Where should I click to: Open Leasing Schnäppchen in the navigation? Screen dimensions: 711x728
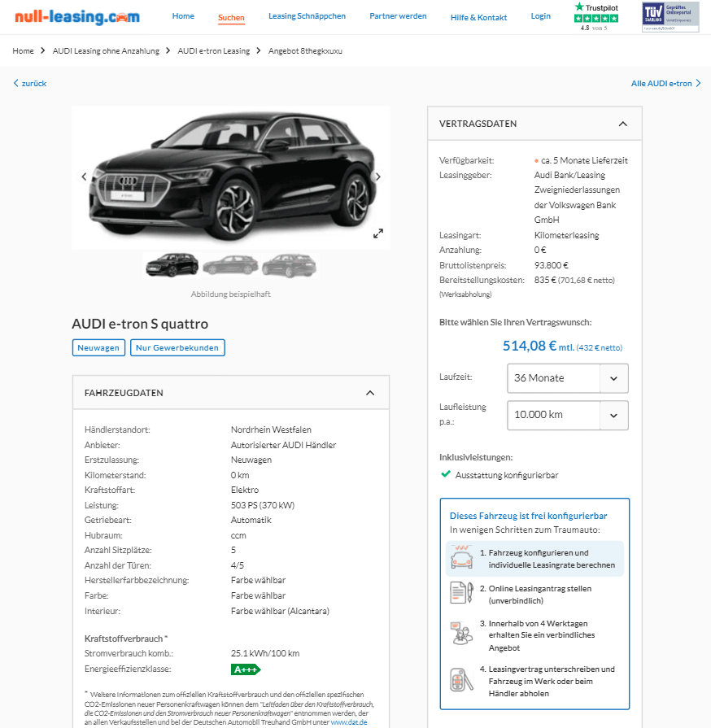pos(307,15)
